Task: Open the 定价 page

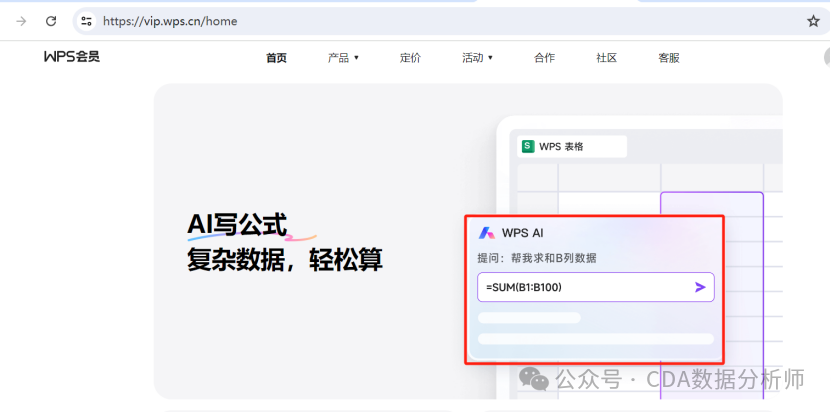Action: 410,58
